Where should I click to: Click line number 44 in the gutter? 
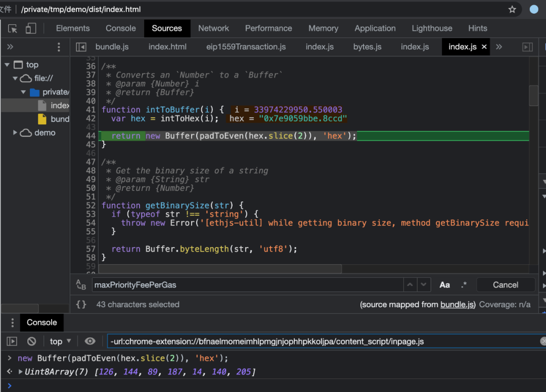91,136
